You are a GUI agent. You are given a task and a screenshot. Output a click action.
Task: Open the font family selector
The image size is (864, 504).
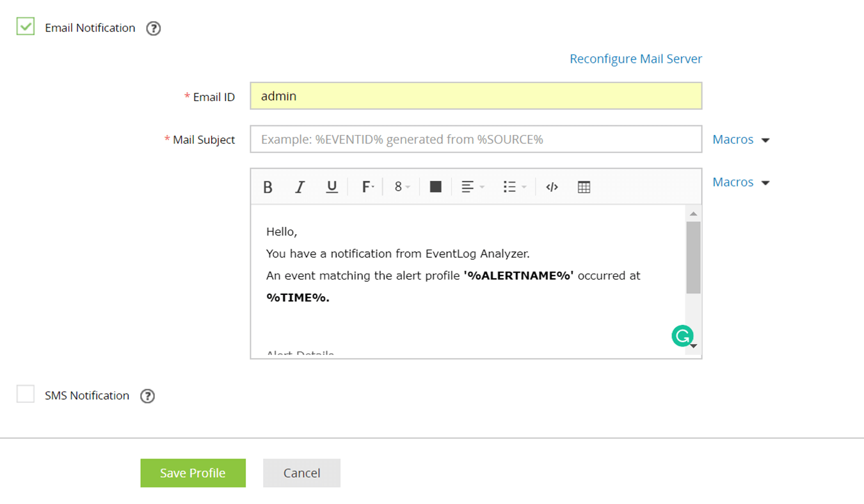coord(366,186)
